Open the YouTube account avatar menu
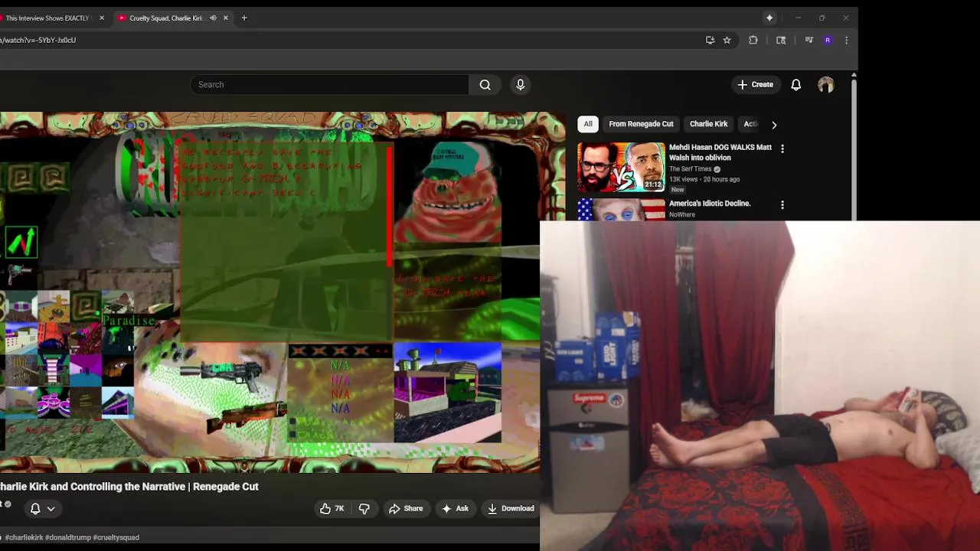980x551 pixels. pos(825,85)
